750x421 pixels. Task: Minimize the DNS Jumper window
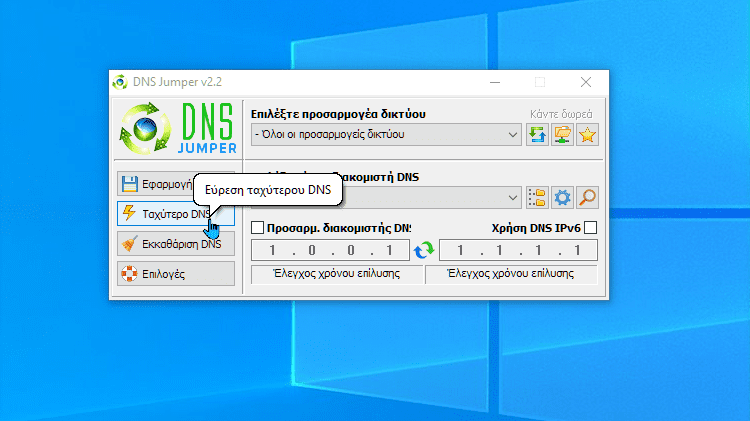click(x=495, y=82)
